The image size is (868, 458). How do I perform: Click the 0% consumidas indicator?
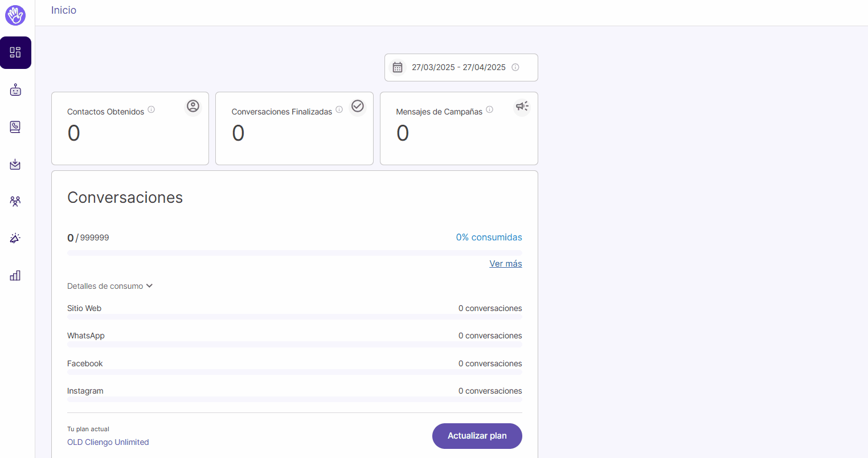click(489, 237)
